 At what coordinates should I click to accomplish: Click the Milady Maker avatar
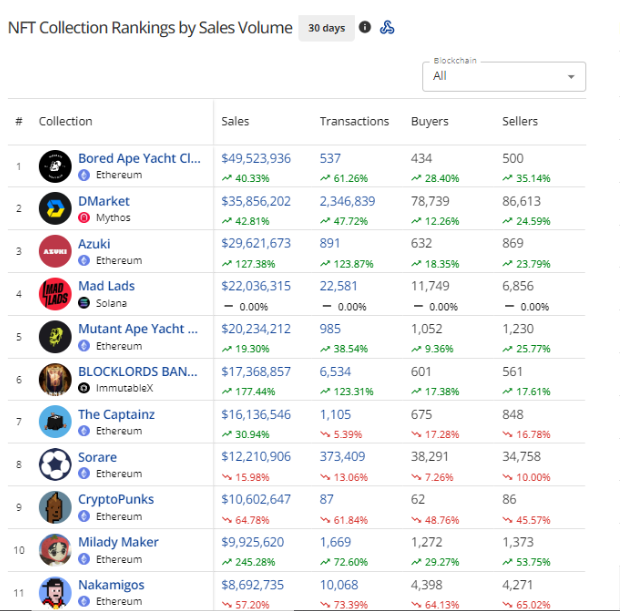(x=55, y=550)
